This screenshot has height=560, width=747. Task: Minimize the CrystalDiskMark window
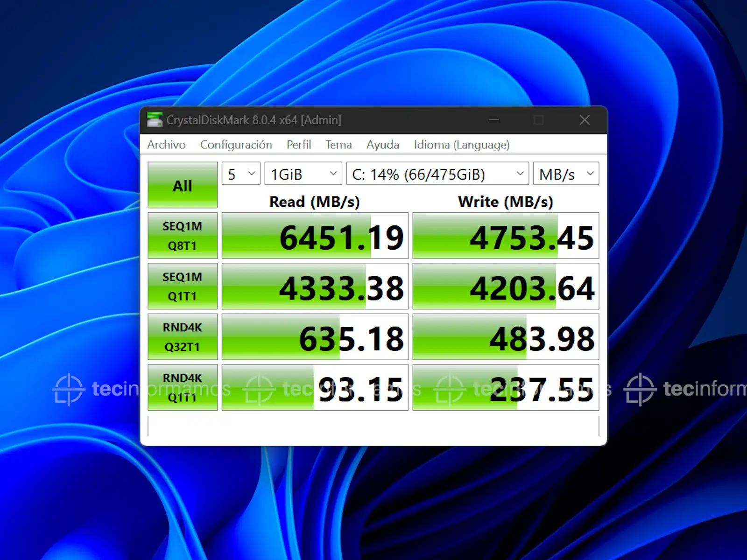(494, 120)
